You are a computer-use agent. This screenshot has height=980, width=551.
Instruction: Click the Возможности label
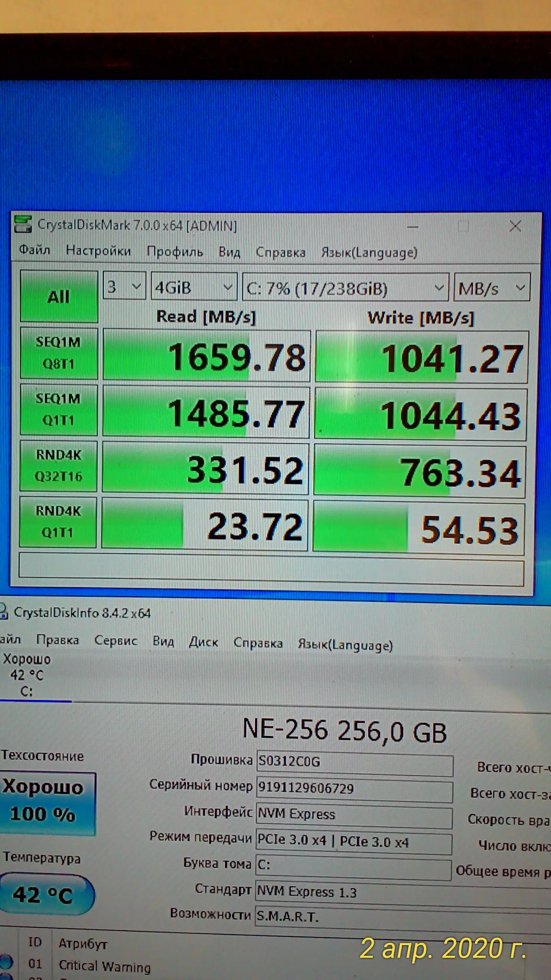click(x=210, y=915)
